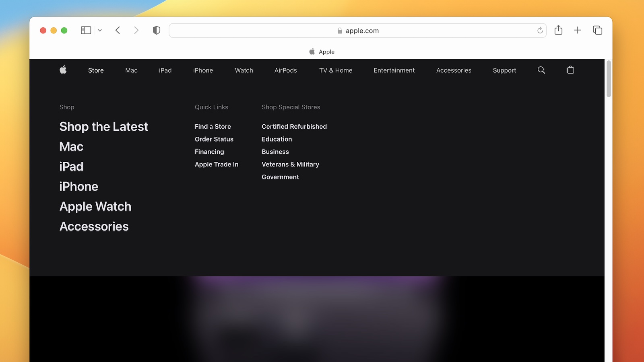Screen dimensions: 644x362
Task: Click the Shop the Latest link
Action: [104, 126]
